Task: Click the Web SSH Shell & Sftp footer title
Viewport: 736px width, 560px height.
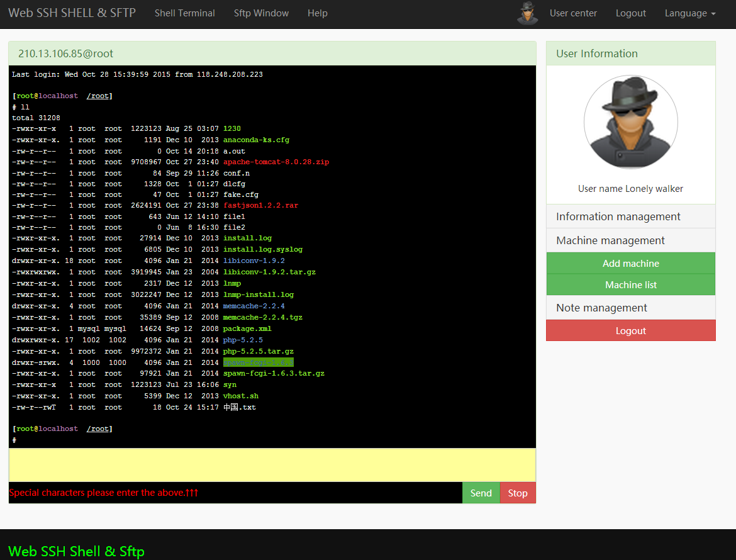Action: click(77, 551)
